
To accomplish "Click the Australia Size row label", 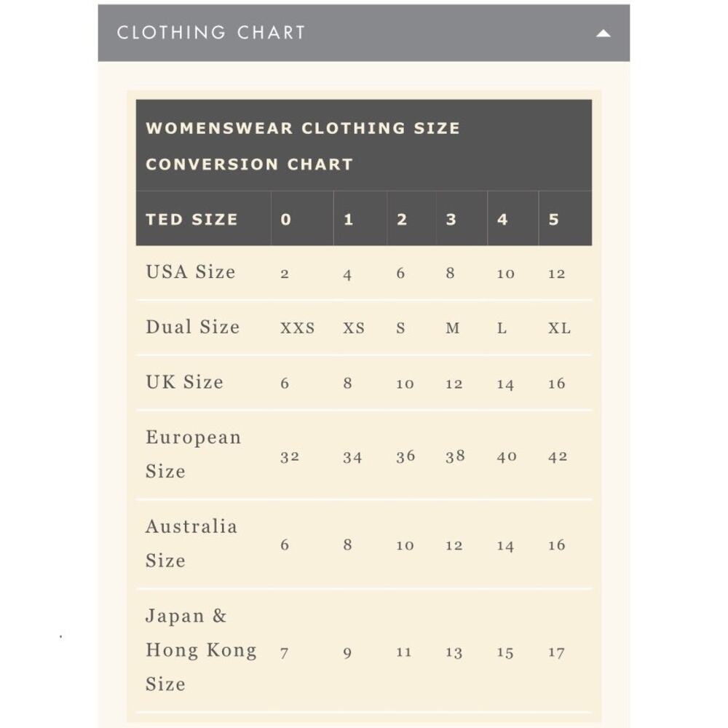I will point(191,543).
